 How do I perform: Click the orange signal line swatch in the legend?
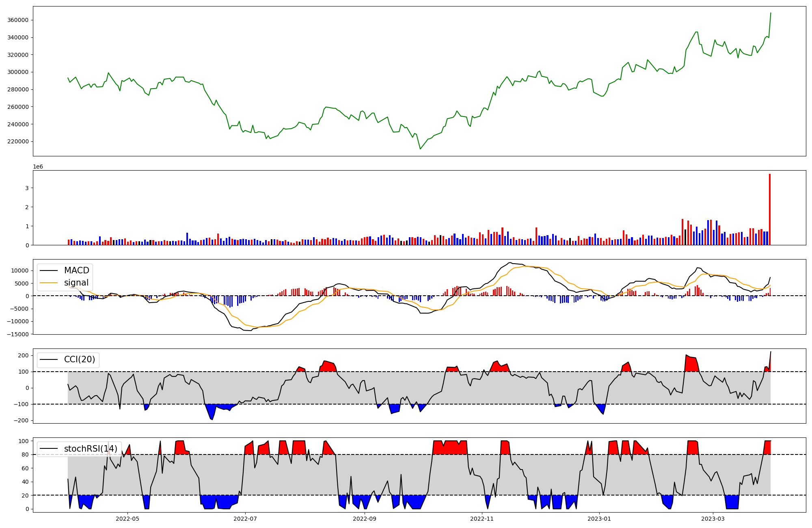[x=50, y=283]
